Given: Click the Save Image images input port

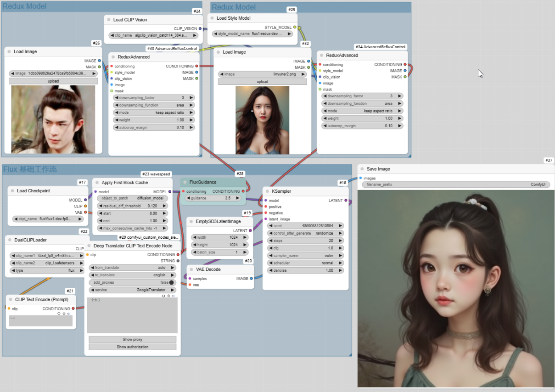Looking at the screenshot, I should coord(360,178).
